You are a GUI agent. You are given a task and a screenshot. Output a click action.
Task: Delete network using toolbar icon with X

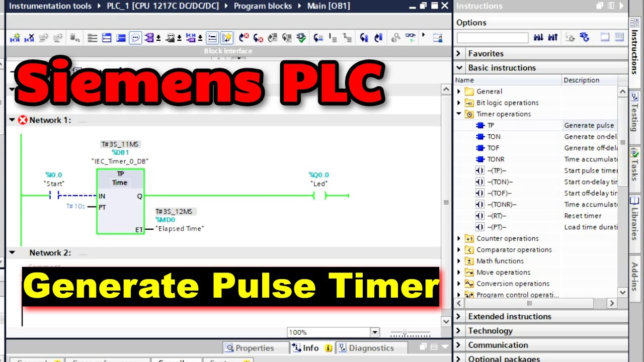tap(30, 38)
